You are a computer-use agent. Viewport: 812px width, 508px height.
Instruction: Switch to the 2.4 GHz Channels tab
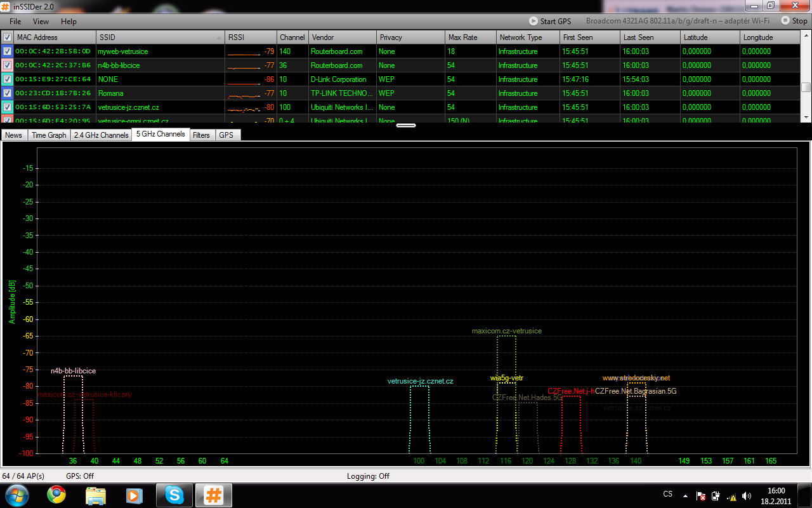101,135
